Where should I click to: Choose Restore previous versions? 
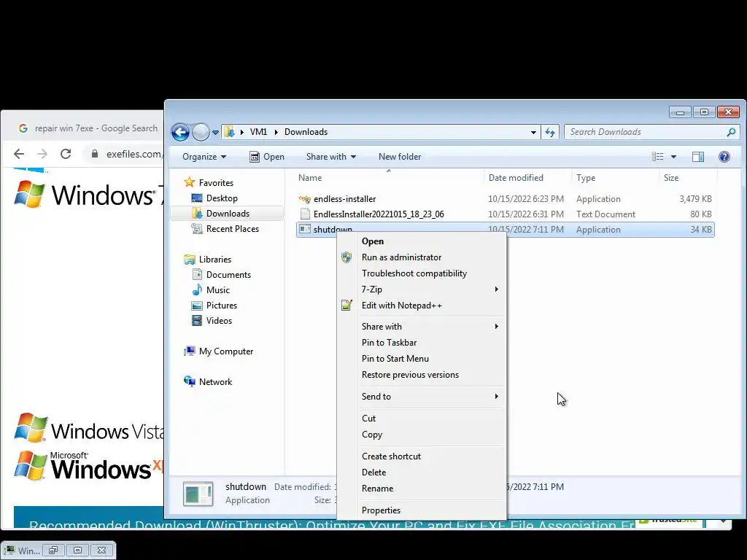422,375
